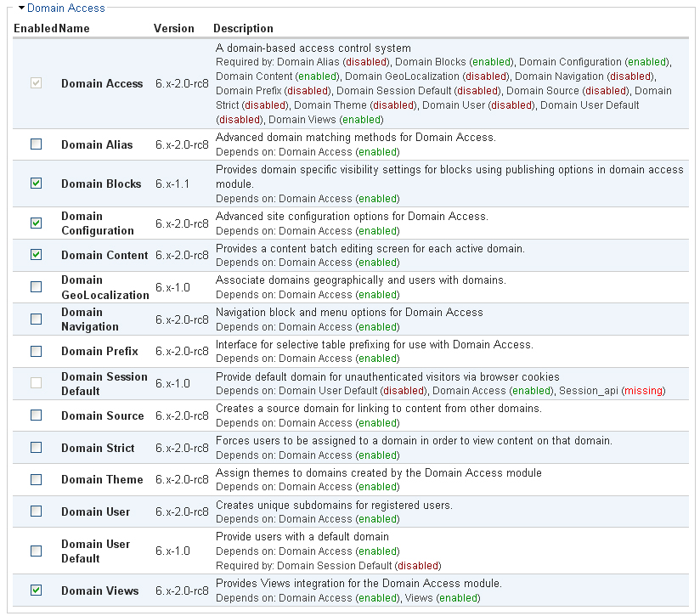Disable the Domain Configuration module
Image resolution: width=700 pixels, height=616 pixels.
[36, 223]
